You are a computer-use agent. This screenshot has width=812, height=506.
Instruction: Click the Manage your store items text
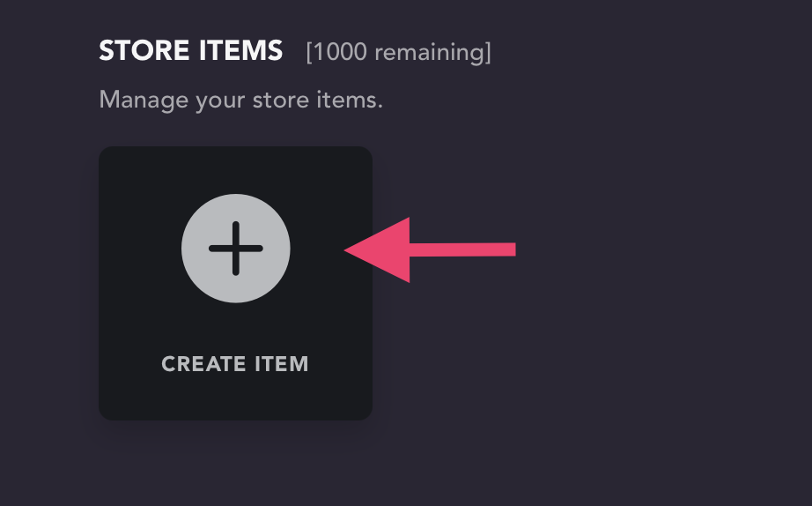(x=240, y=99)
